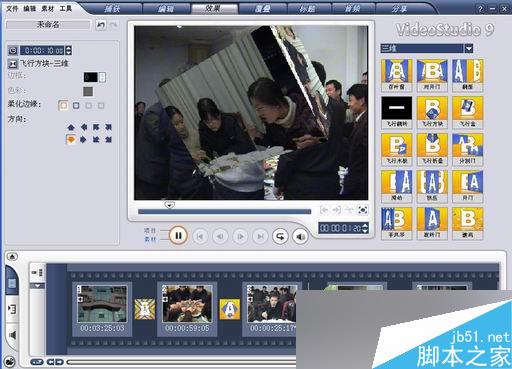Pause playback with the pause button
512x369 pixels.
[x=178, y=236]
